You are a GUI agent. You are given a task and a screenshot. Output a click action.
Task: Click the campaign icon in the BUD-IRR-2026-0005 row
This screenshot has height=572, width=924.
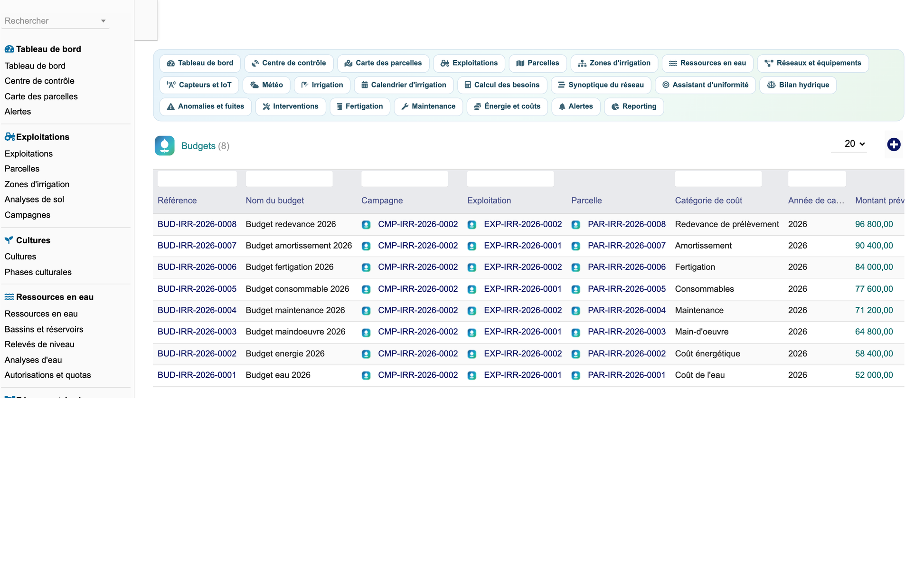pyautogui.click(x=366, y=289)
